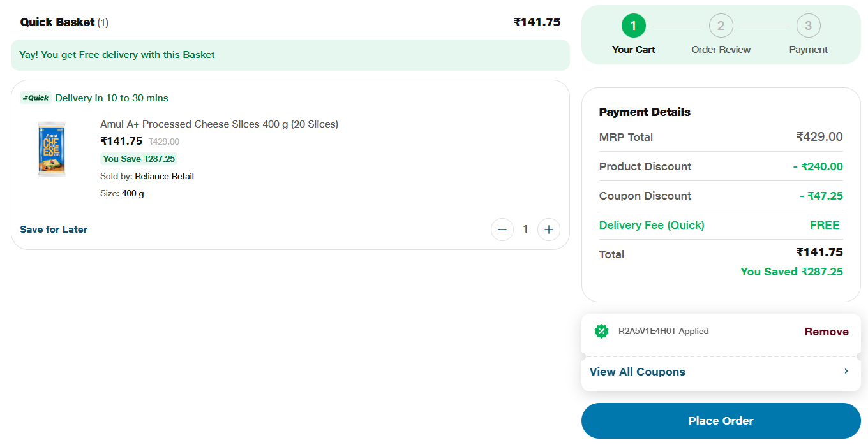Go to step 2 circle for Order Review

tap(721, 26)
